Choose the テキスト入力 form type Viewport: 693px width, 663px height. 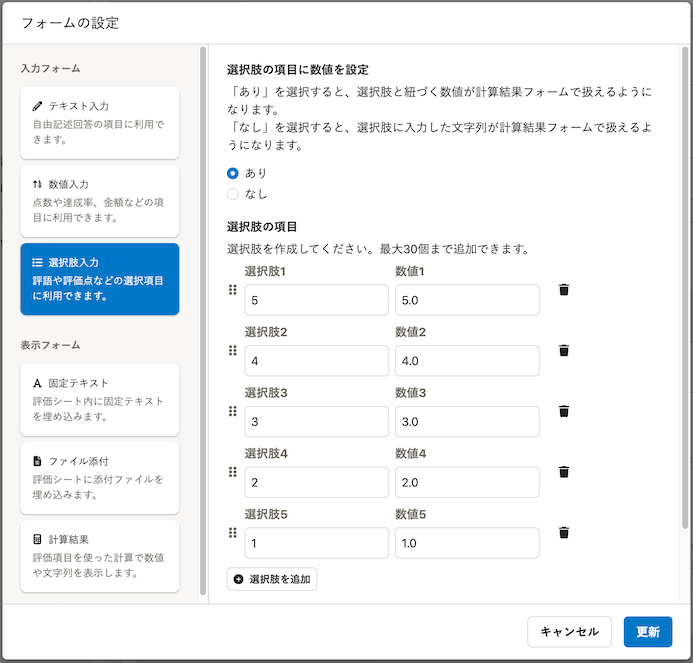[100, 123]
